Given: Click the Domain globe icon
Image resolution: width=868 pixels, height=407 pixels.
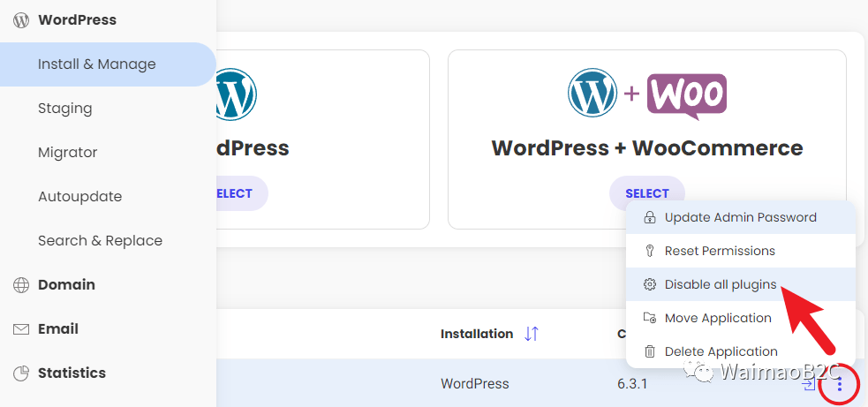Looking at the screenshot, I should tap(21, 285).
